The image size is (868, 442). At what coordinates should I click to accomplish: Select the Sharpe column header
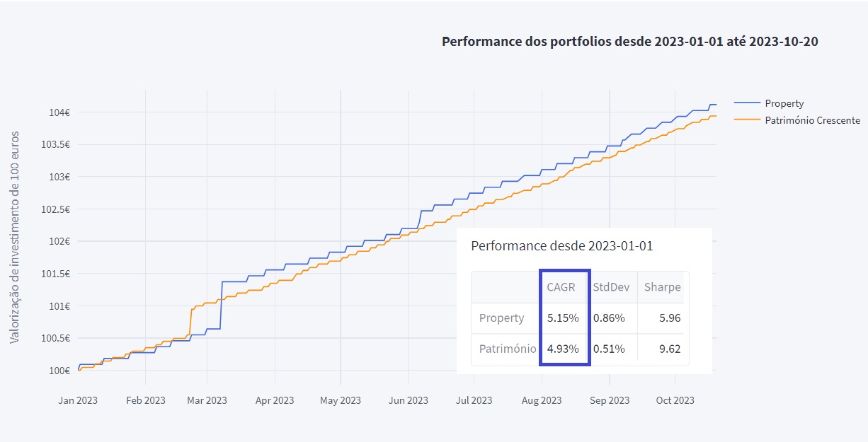pos(662,287)
